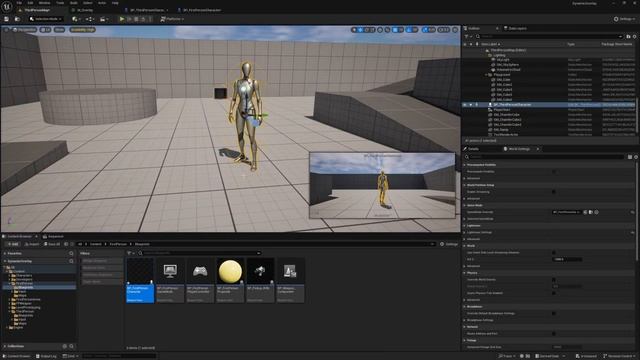Open the Details panel settings gear

tap(636, 157)
